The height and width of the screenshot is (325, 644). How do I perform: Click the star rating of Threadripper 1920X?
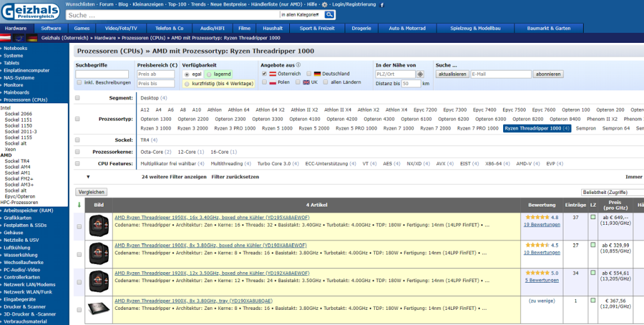(x=537, y=273)
